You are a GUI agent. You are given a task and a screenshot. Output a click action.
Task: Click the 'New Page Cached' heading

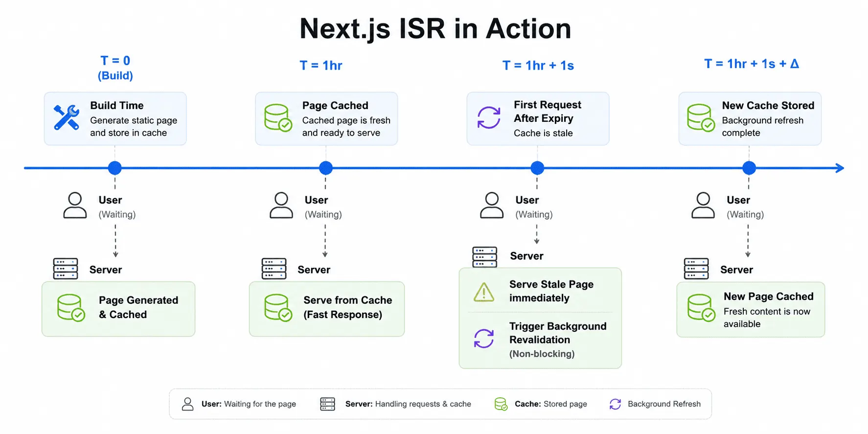pyautogui.click(x=769, y=297)
